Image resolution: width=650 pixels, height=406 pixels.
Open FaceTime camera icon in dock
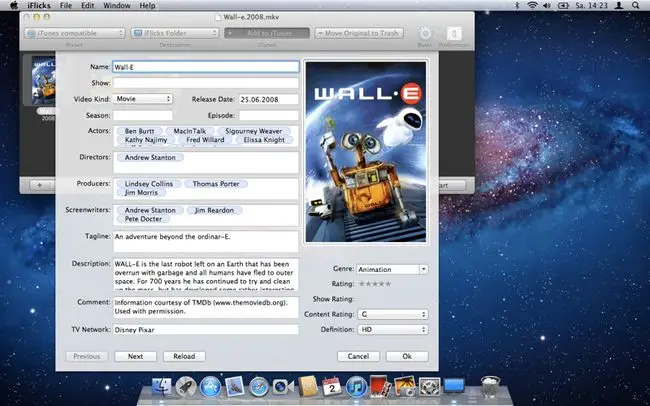(283, 387)
